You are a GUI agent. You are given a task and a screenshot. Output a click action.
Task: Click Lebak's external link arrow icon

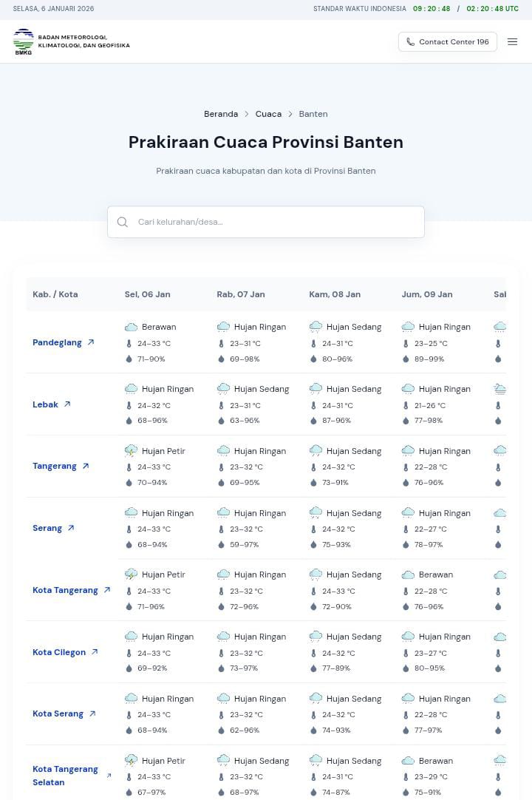pyautogui.click(x=67, y=404)
